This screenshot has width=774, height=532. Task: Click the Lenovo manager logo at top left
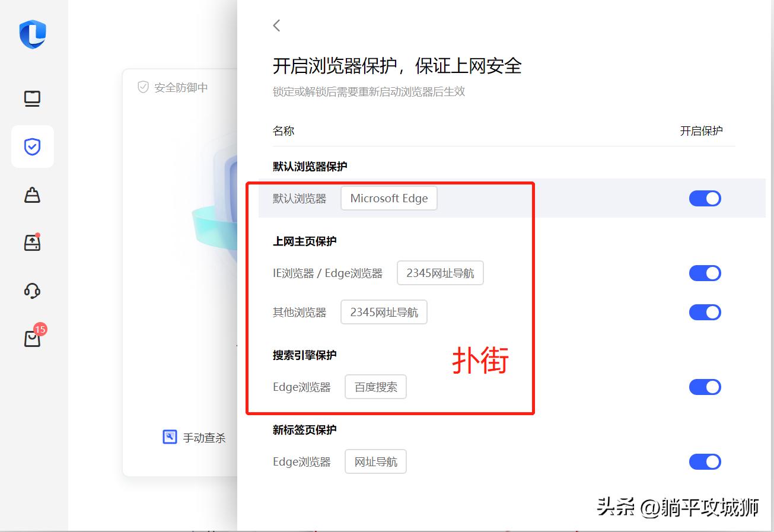pos(32,34)
